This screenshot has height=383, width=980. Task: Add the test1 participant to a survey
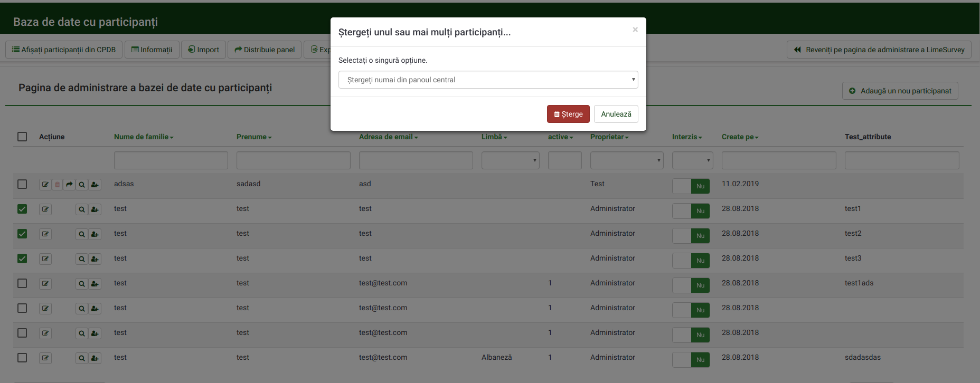[95, 209]
